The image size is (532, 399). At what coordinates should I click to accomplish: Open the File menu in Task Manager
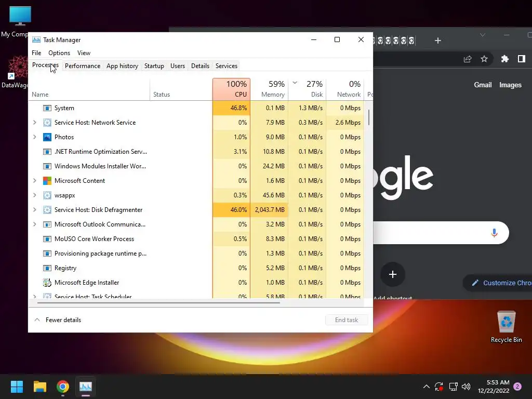point(36,53)
